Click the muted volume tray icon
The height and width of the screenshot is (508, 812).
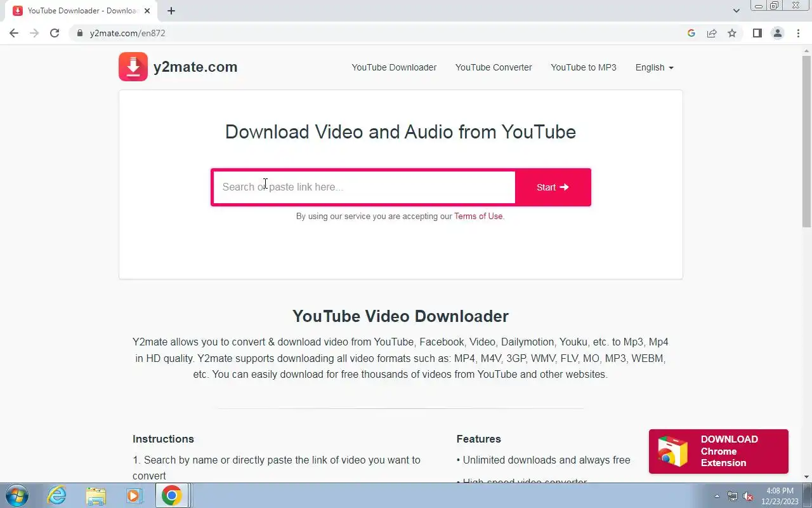pyautogui.click(x=749, y=496)
